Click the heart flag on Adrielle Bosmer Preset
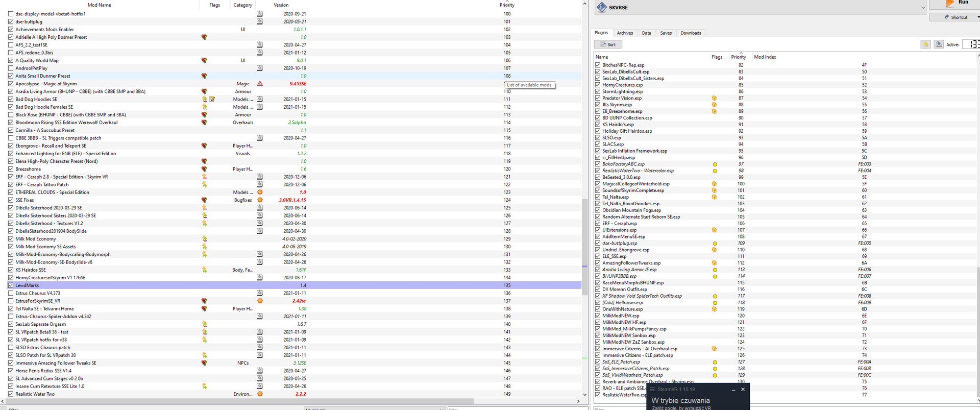Image resolution: width=980 pixels, height=410 pixels. click(x=204, y=37)
